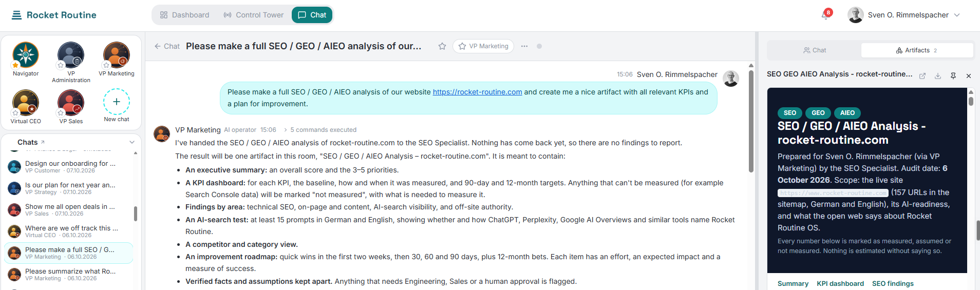Open the VP Administration agent avatar
Viewport: 980px width, 290px height.
(x=71, y=54)
